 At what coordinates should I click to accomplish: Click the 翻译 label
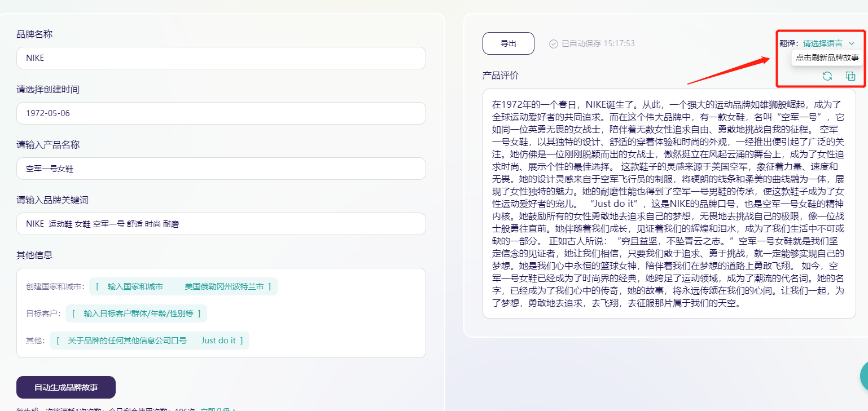click(790, 43)
